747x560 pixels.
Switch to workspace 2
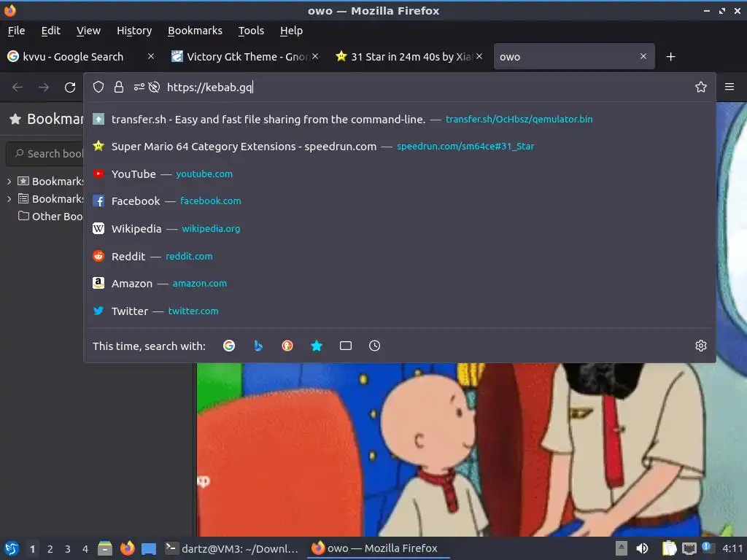(x=50, y=549)
